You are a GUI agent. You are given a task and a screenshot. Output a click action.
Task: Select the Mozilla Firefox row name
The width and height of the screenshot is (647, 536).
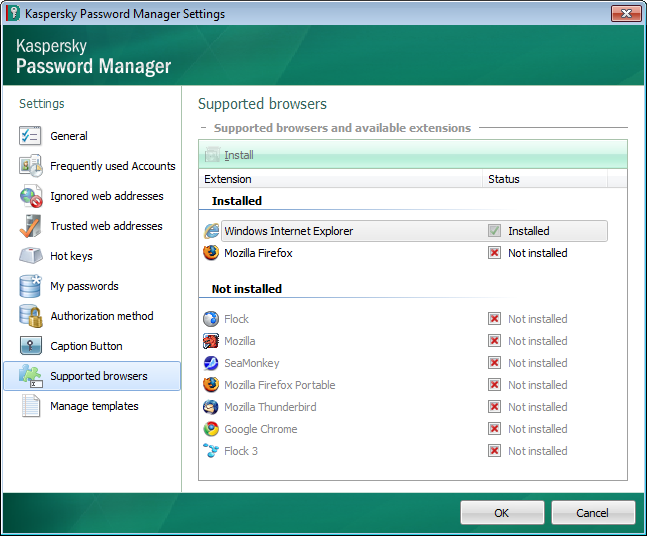(258, 253)
